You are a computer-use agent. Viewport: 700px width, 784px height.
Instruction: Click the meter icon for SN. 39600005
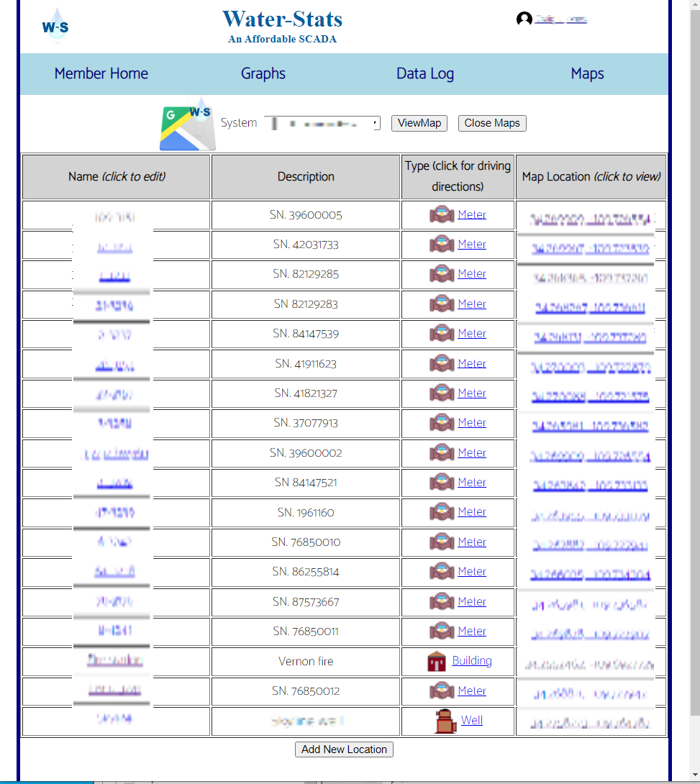point(442,215)
